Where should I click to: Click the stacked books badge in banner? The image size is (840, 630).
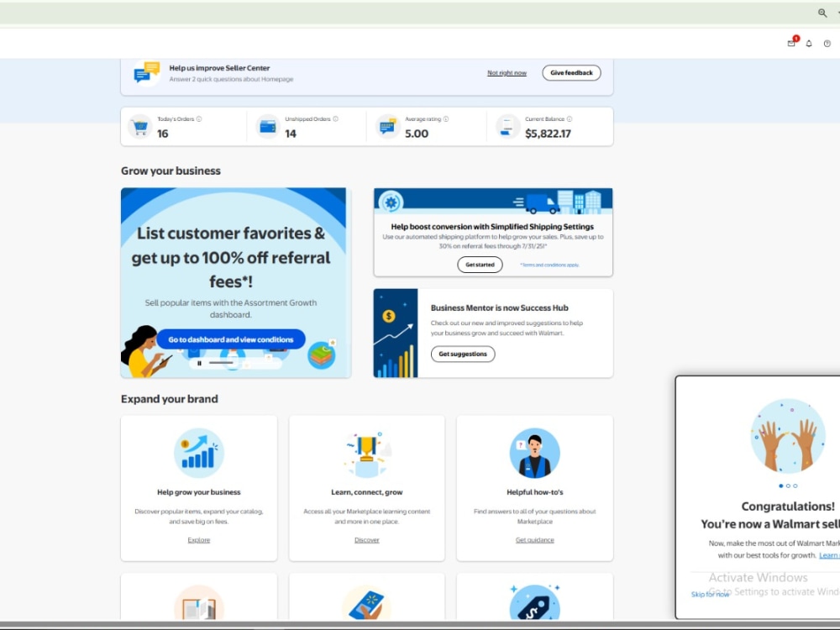click(322, 355)
